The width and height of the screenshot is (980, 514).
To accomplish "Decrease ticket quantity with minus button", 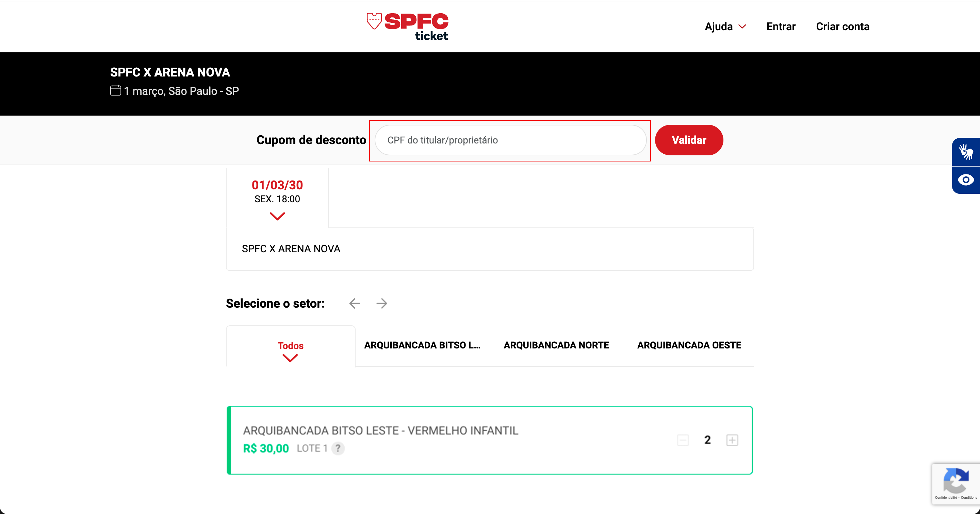I will point(683,440).
